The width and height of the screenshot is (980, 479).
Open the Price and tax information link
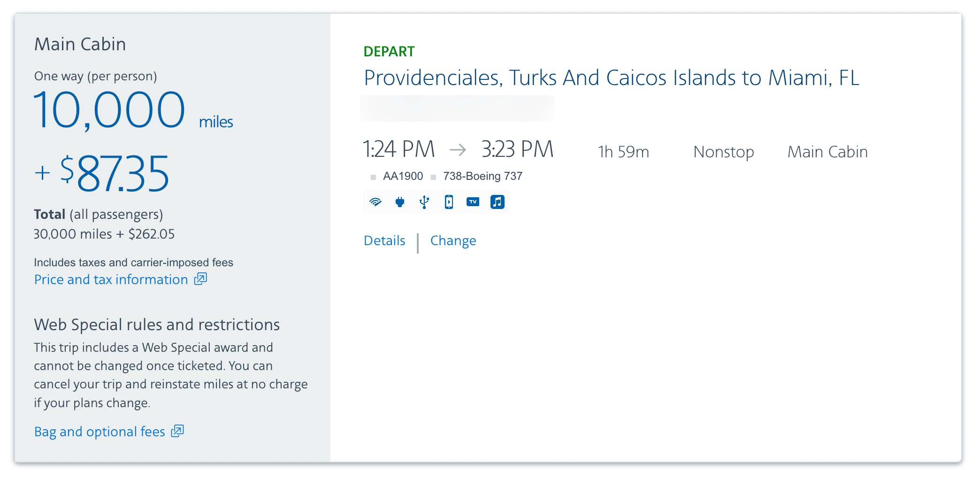pos(111,279)
